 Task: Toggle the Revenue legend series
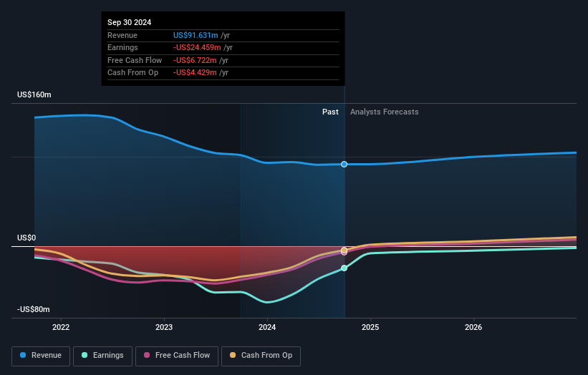pos(41,356)
